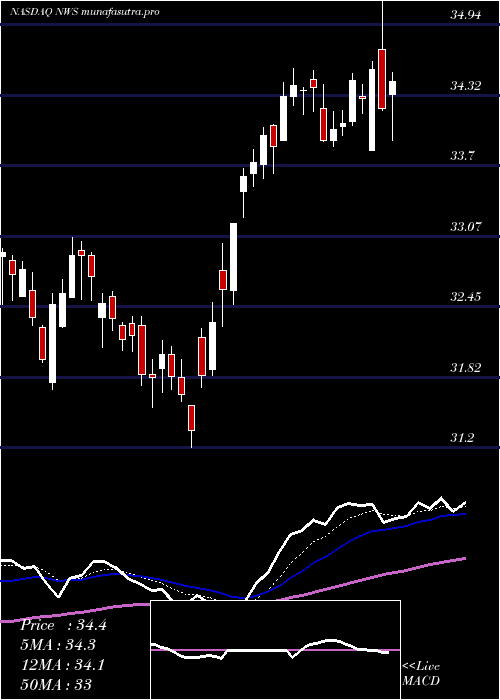Screen dimensions: 500x700
Task: Click the 50MA : 33 value
Action: pyautogui.click(x=56, y=684)
